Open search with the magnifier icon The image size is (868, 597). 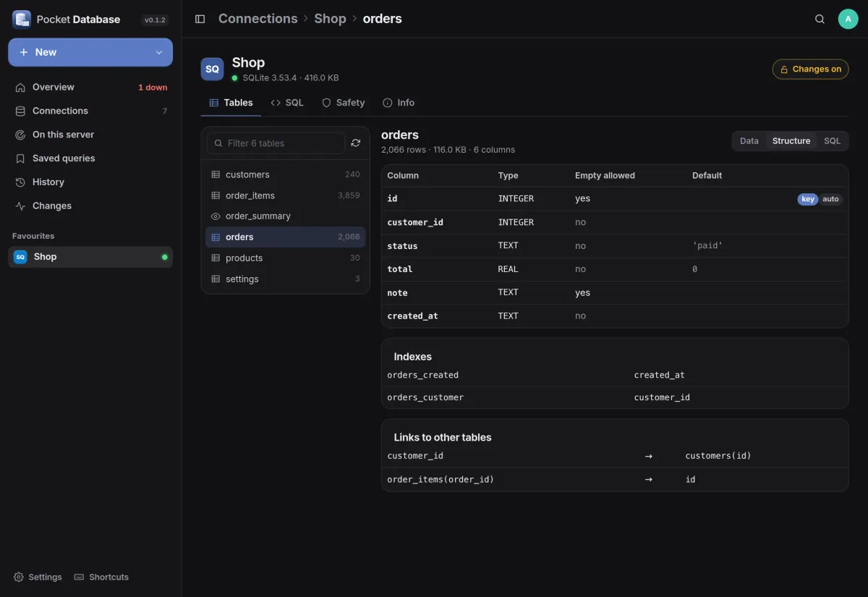(x=820, y=19)
